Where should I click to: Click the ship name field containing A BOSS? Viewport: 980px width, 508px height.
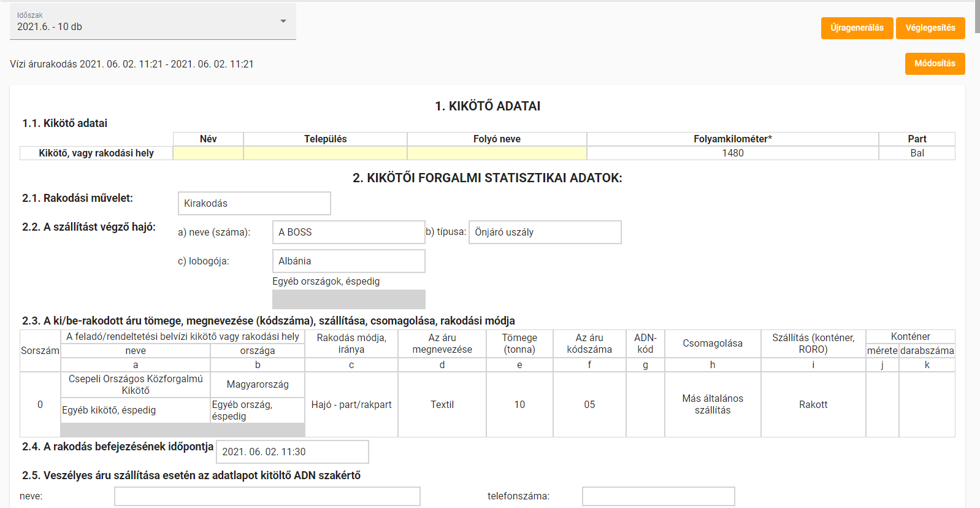click(x=348, y=233)
